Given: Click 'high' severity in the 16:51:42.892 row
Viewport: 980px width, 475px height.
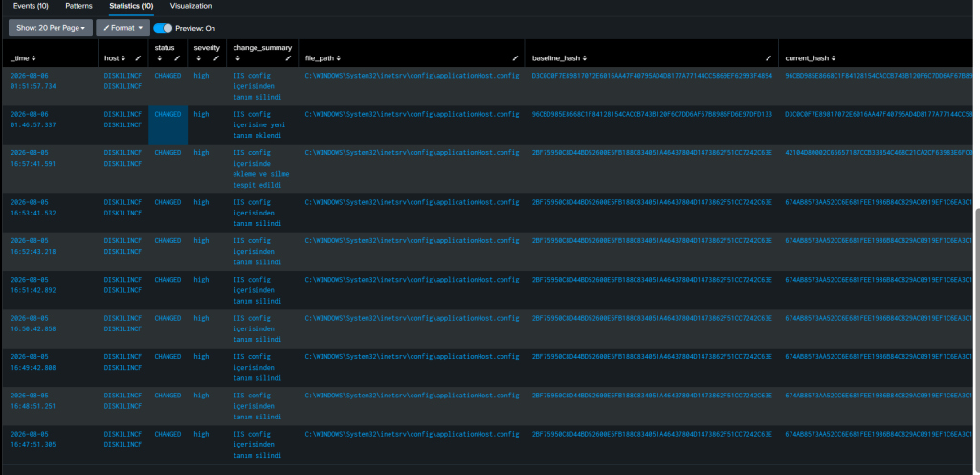Looking at the screenshot, I should pos(201,280).
